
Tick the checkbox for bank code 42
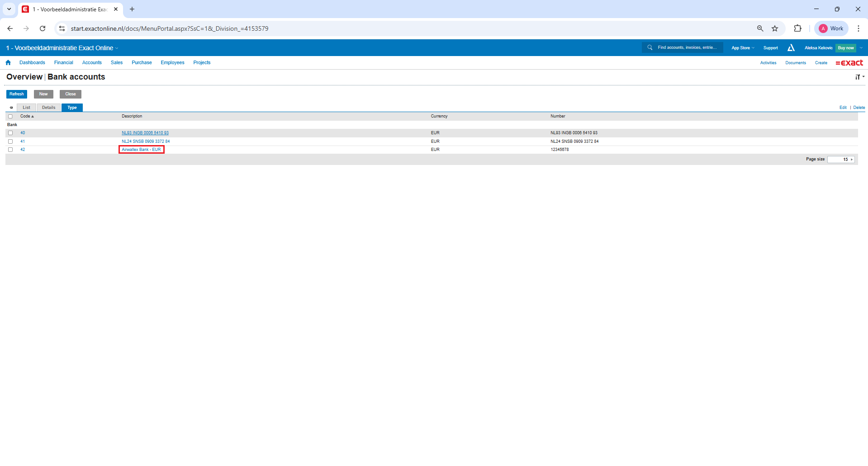(x=10, y=150)
